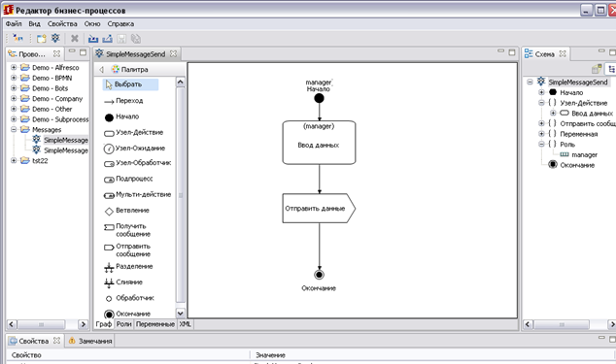This screenshot has height=364, width=616.
Task: Click the new project toolbar icon
Action: tap(41, 39)
